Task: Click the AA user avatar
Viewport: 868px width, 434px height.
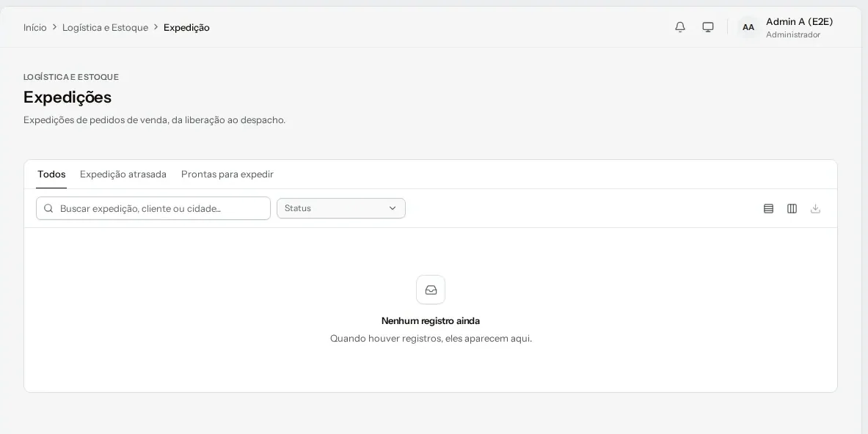Action: click(x=748, y=27)
